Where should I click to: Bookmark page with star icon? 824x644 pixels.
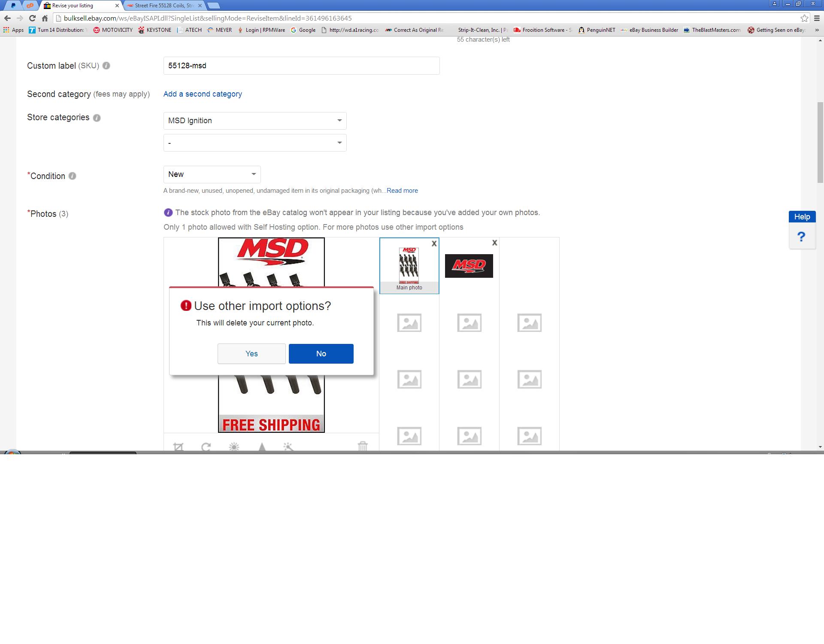tap(804, 18)
